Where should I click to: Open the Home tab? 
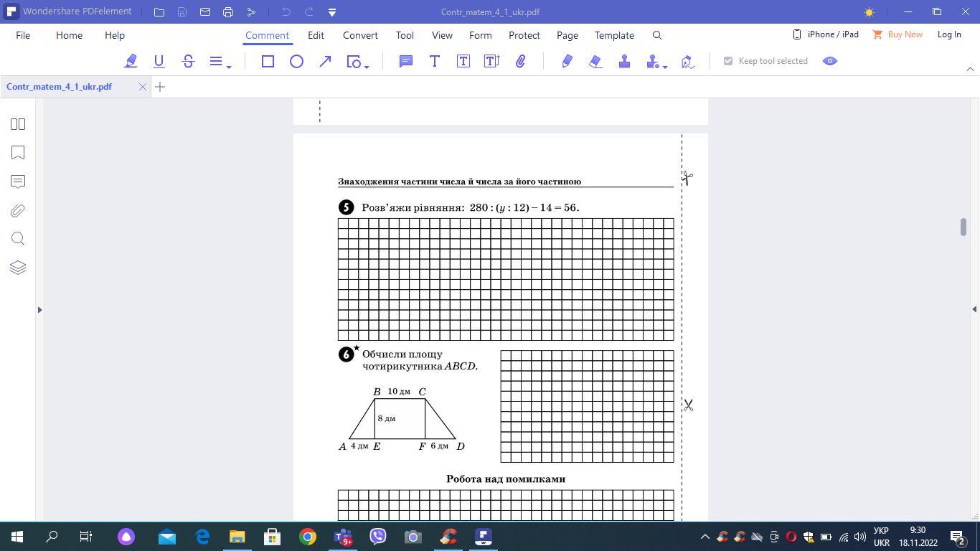click(x=69, y=35)
